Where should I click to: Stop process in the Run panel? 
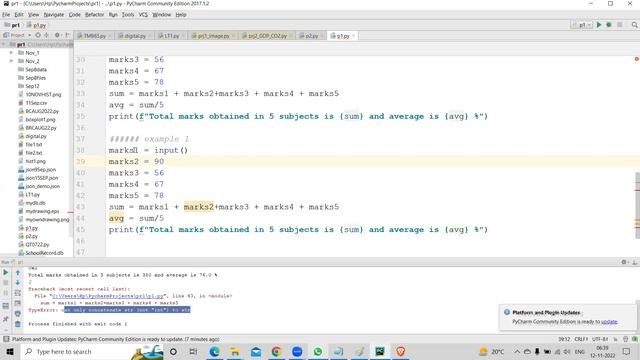[6, 282]
